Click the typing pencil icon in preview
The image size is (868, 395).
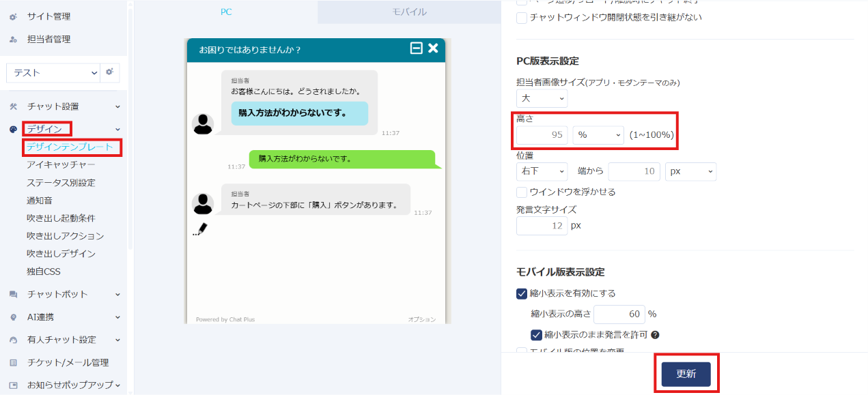199,229
